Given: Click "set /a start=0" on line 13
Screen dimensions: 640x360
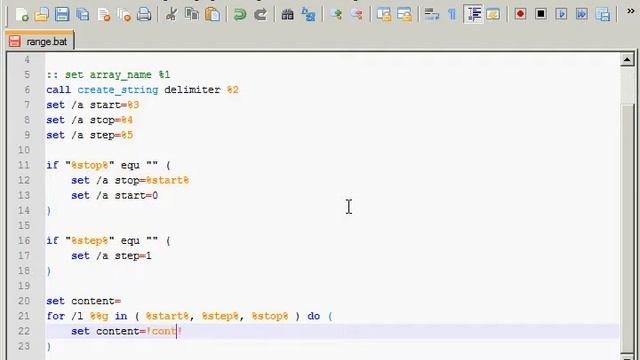Looking at the screenshot, I should pyautogui.click(x=115, y=196).
